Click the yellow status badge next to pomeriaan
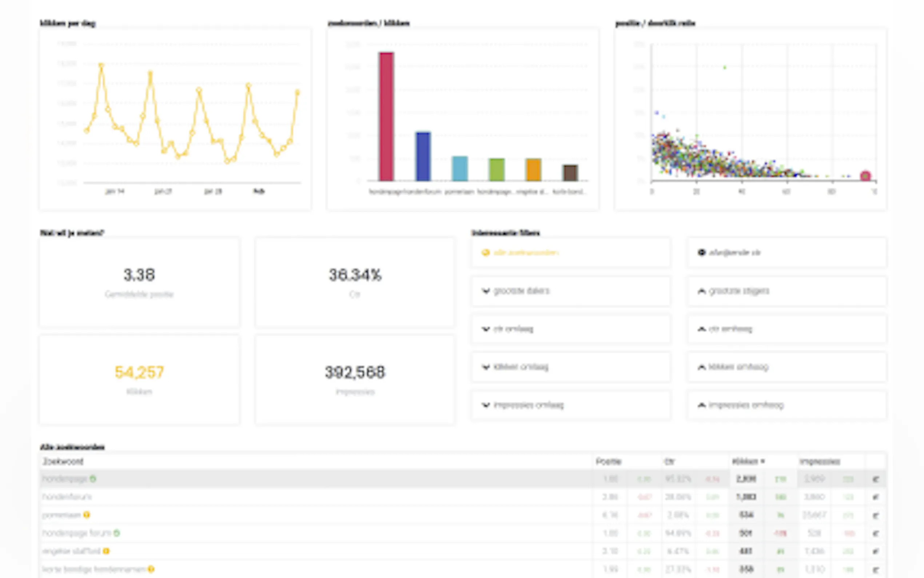 point(87,515)
